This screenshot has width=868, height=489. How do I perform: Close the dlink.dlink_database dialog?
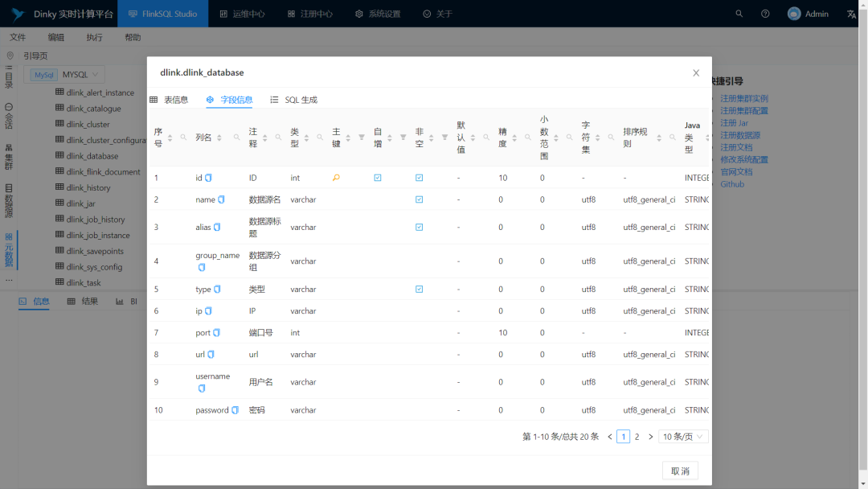coord(696,73)
